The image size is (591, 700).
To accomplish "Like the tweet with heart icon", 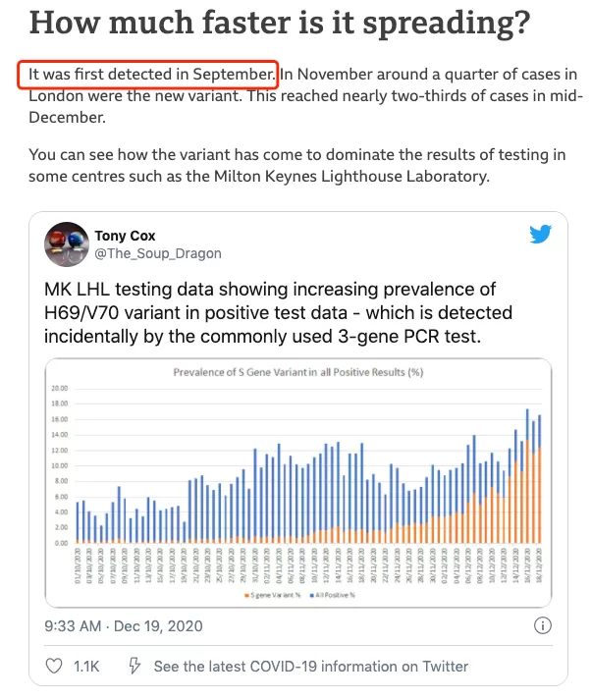I will (54, 666).
